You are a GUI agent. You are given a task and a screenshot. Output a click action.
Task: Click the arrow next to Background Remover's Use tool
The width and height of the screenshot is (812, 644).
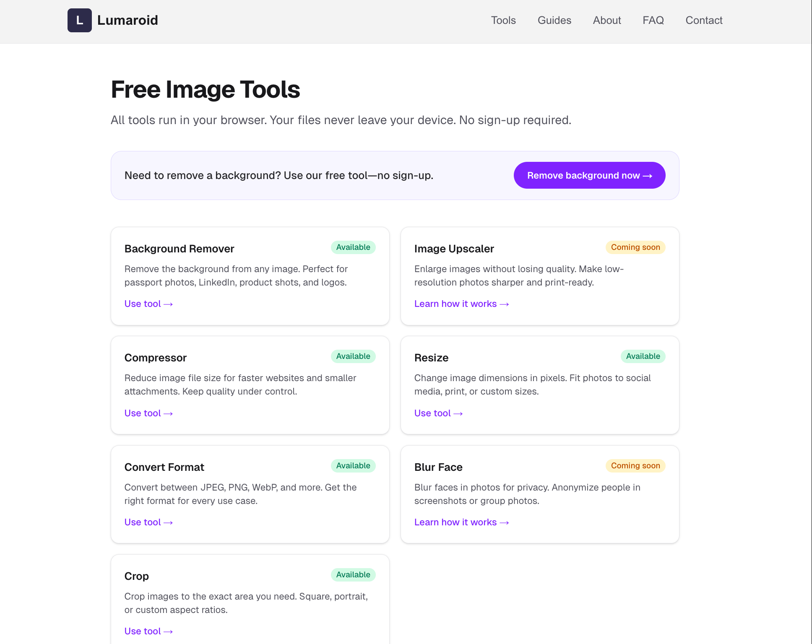click(x=168, y=304)
